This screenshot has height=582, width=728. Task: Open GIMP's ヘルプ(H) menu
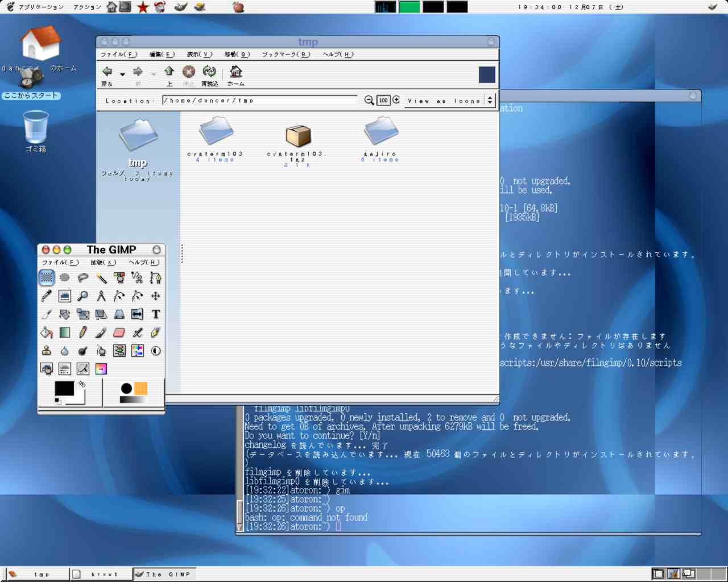tap(144, 262)
